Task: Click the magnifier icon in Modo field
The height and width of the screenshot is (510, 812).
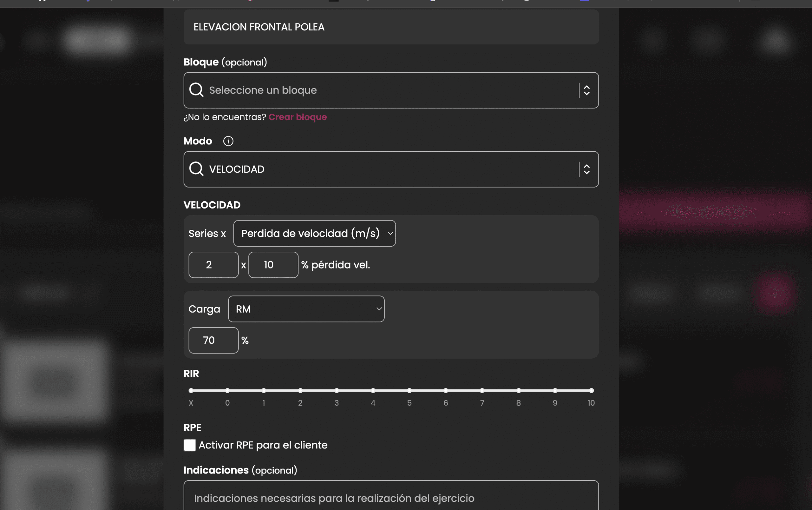Action: [196, 169]
